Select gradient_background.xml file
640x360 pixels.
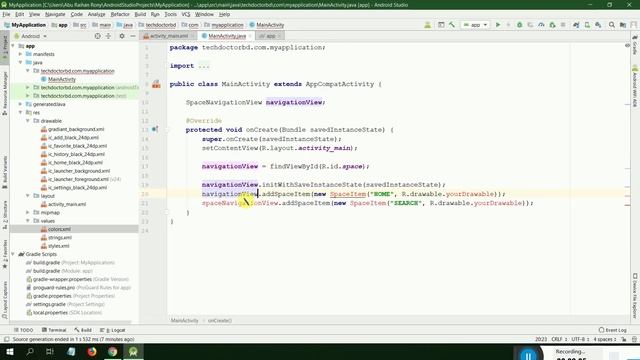(x=73, y=129)
